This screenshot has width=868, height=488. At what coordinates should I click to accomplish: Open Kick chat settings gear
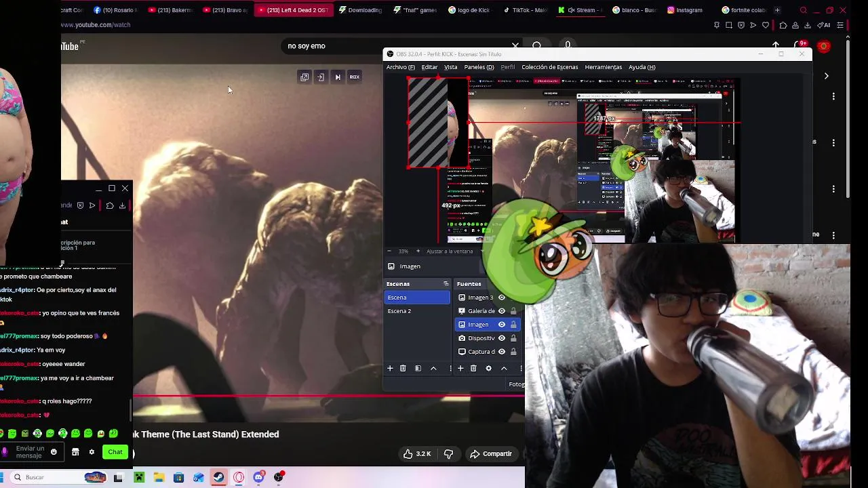coord(92,452)
